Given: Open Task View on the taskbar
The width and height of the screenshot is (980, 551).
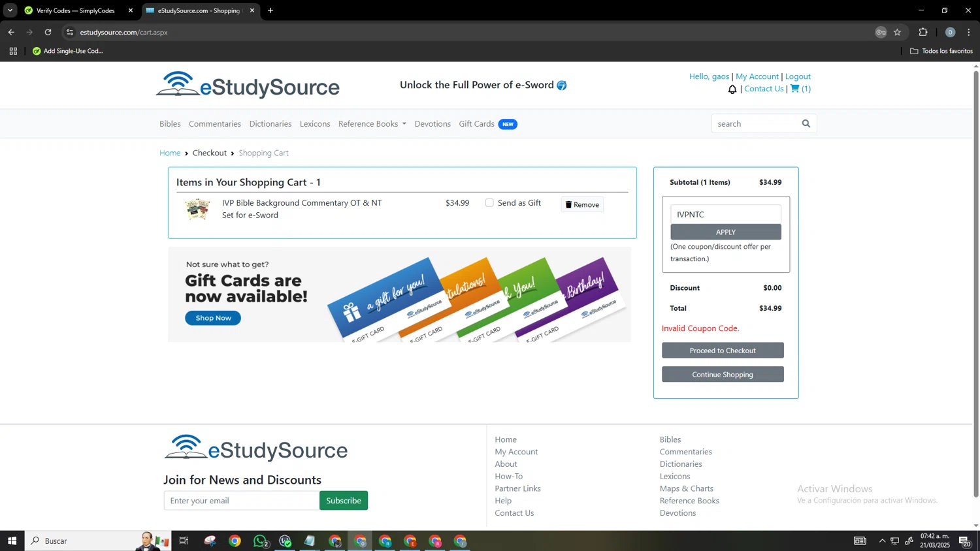Looking at the screenshot, I should click(x=184, y=541).
